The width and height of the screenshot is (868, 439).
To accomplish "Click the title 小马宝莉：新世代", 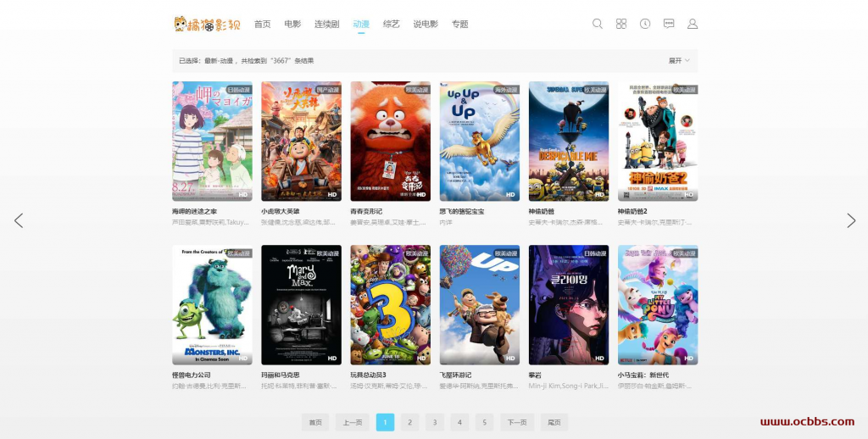I will (643, 375).
